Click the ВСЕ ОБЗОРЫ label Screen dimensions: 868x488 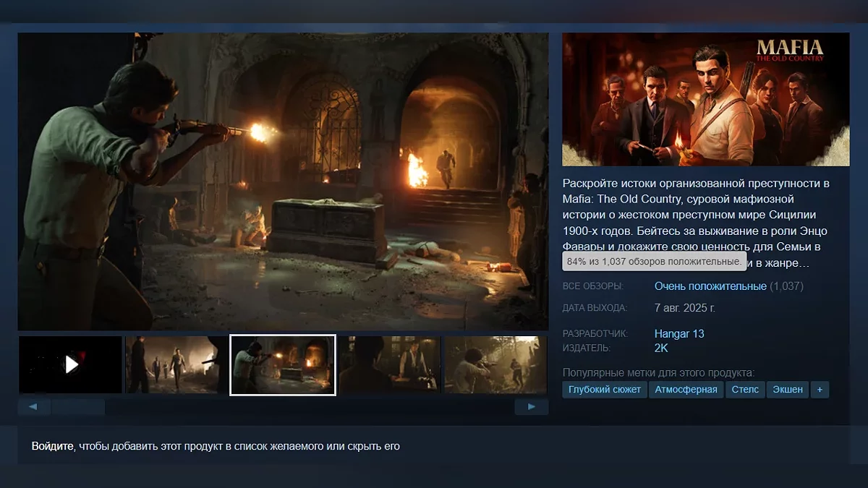tap(592, 287)
